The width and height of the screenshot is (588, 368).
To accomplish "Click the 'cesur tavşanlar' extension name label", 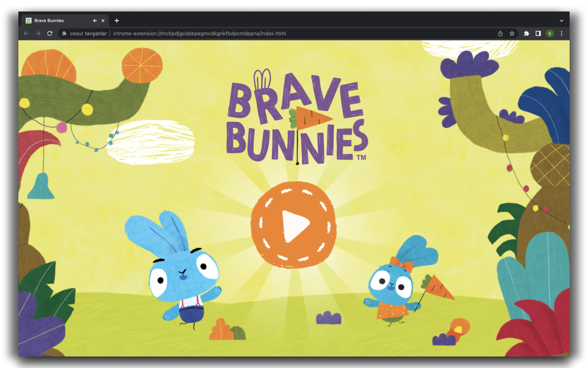I will tap(88, 34).
